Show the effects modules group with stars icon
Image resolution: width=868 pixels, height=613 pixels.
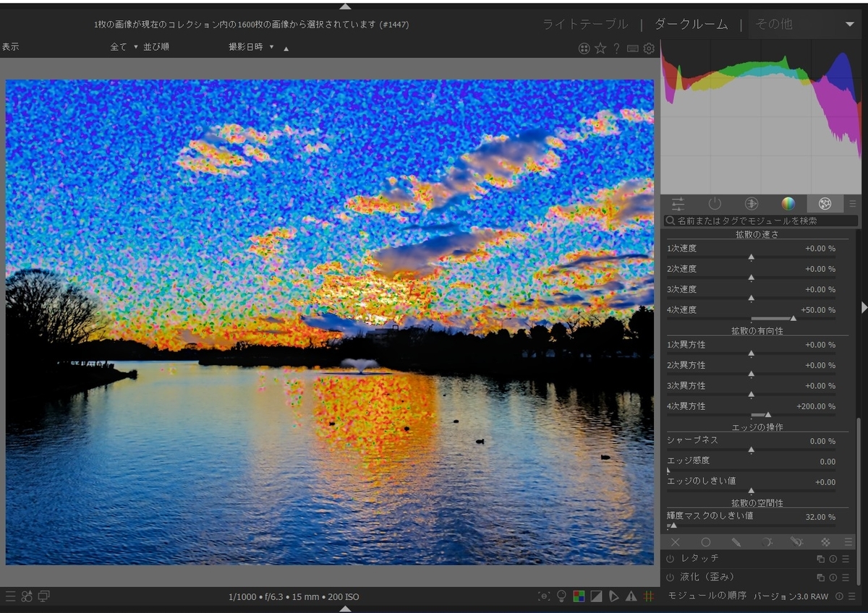click(825, 204)
